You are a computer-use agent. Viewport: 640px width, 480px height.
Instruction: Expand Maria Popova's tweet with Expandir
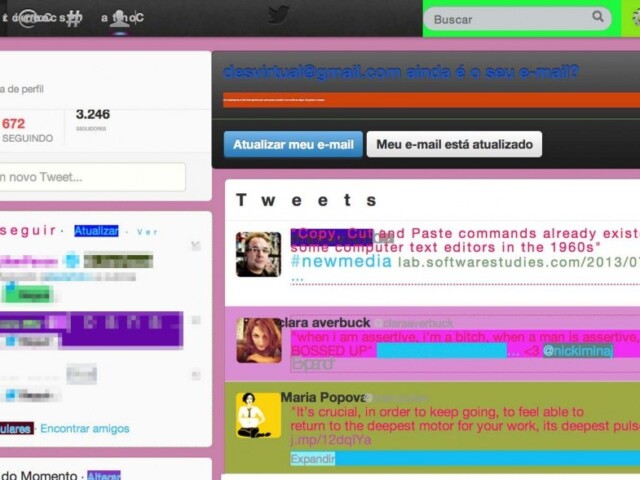[312, 458]
